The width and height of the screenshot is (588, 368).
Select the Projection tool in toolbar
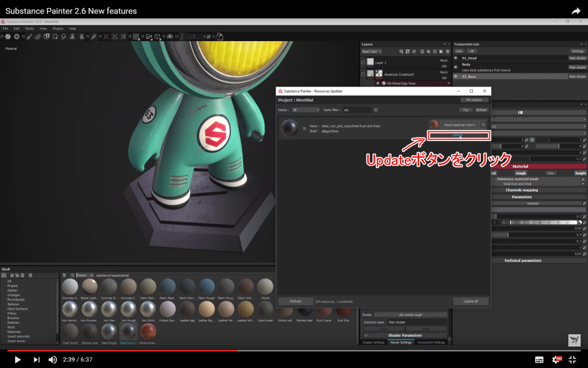pos(47,36)
